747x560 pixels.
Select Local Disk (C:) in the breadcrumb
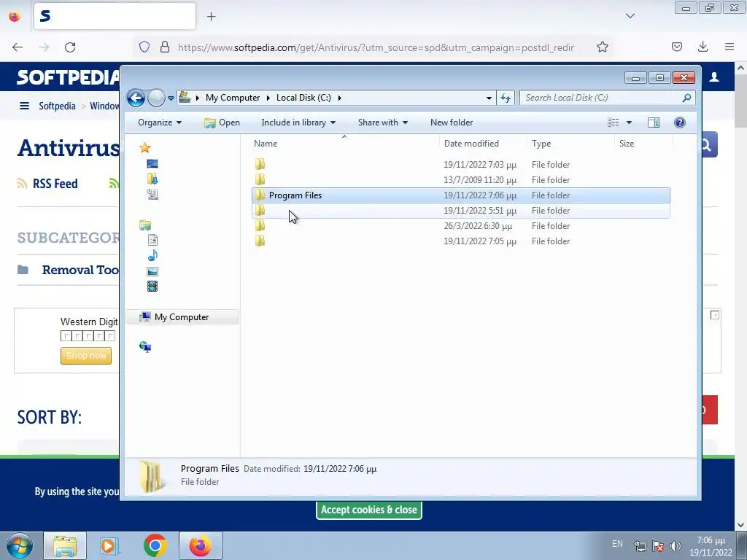[303, 98]
